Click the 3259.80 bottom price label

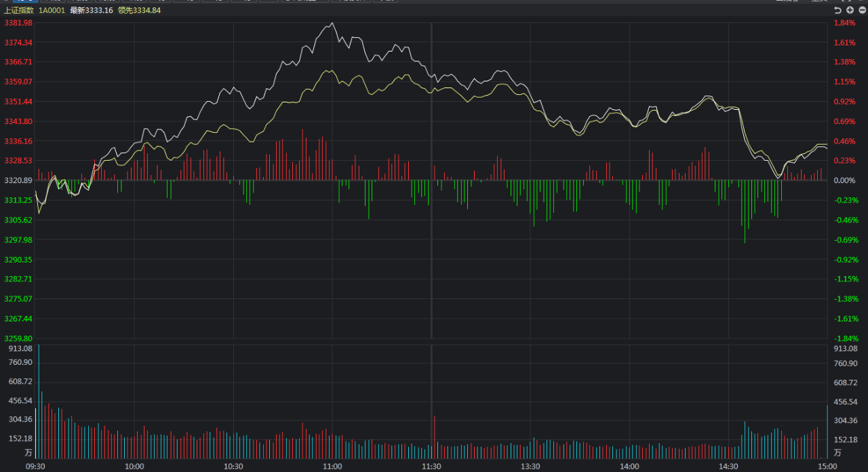18,338
